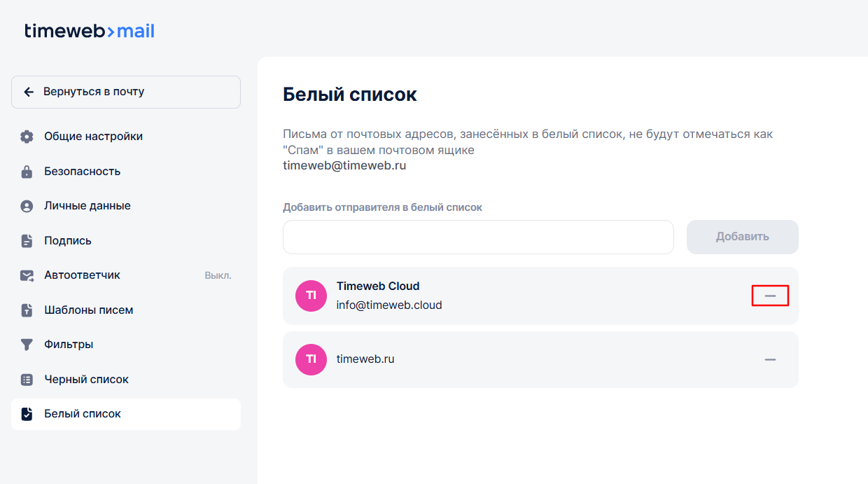Open the Фильтры settings page
This screenshot has width=868, height=484.
point(69,345)
